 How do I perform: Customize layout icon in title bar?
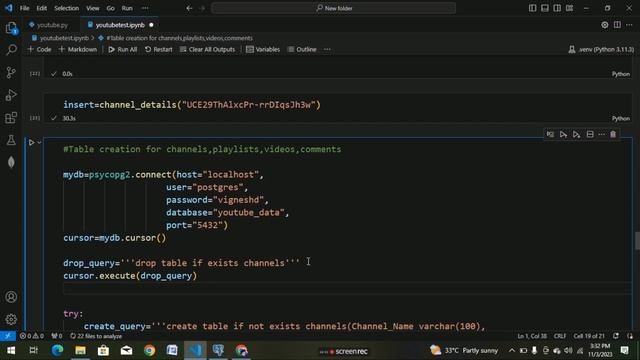pos(569,8)
